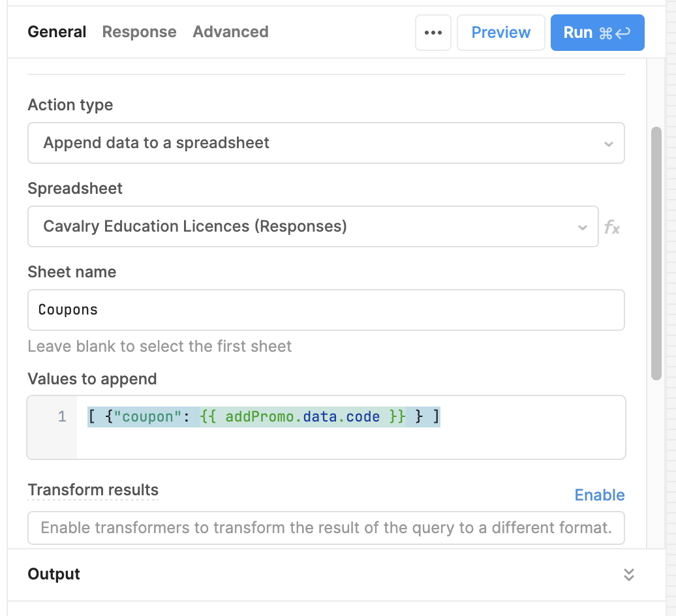Image resolution: width=676 pixels, height=616 pixels.
Task: Go to the Advanced tab
Action: point(230,32)
